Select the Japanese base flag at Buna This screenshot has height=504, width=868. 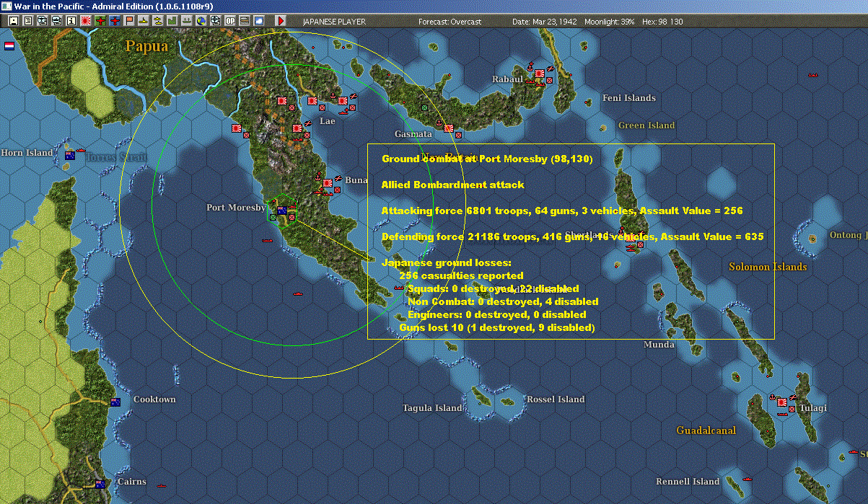pos(328,183)
